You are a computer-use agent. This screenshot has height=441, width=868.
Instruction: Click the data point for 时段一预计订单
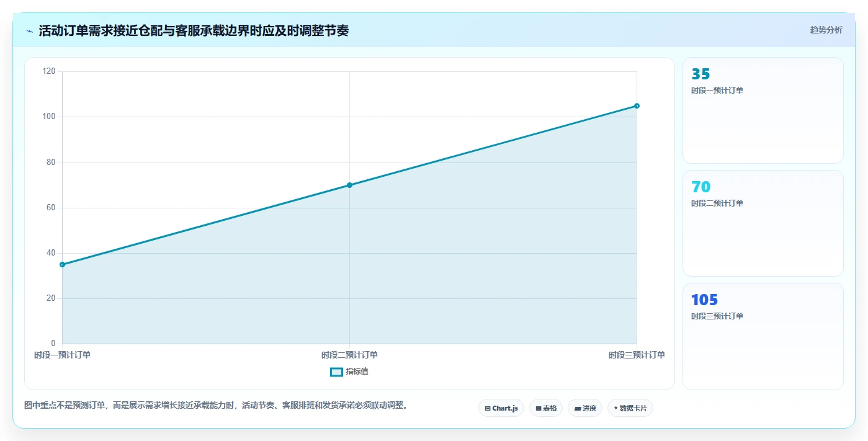tap(62, 264)
